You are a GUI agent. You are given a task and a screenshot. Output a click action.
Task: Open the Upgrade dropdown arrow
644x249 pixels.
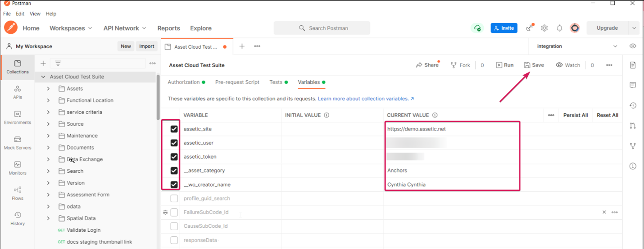point(634,28)
